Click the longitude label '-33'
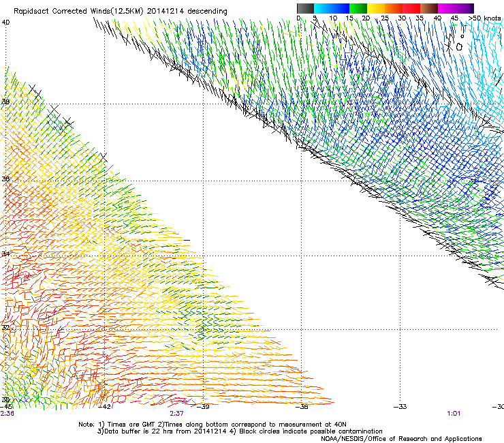This screenshot has width=504, height=443. (400, 407)
